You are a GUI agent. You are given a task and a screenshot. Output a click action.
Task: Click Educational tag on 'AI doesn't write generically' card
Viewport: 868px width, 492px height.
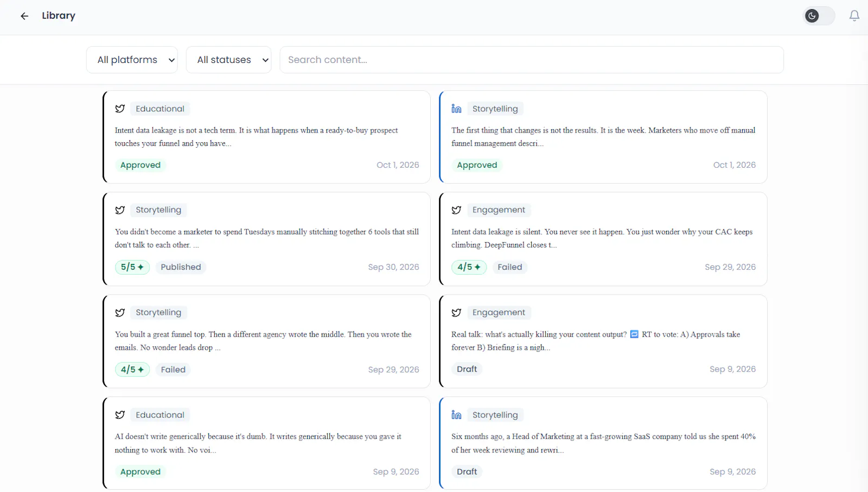(160, 415)
